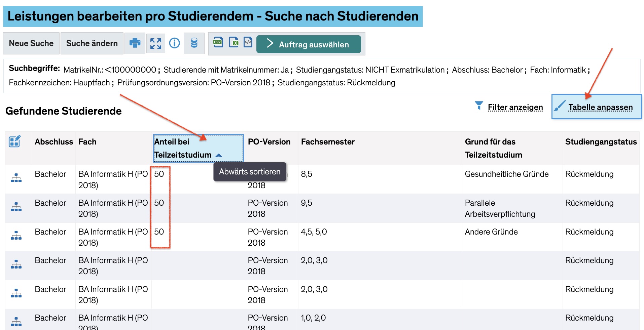Click the fullscreen expand arrows icon
Screen dimensions: 644x330
point(155,43)
